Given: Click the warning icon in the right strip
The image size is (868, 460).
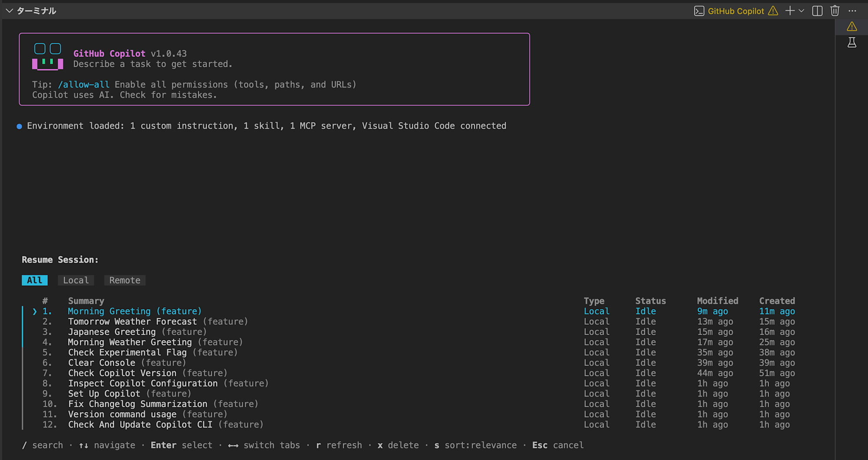Looking at the screenshot, I should 852,27.
